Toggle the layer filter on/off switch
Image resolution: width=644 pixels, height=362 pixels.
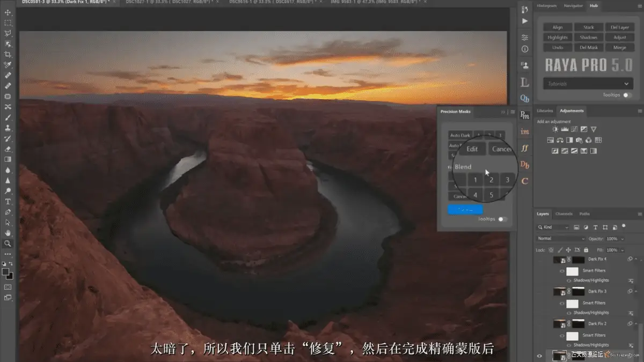pos(623,226)
